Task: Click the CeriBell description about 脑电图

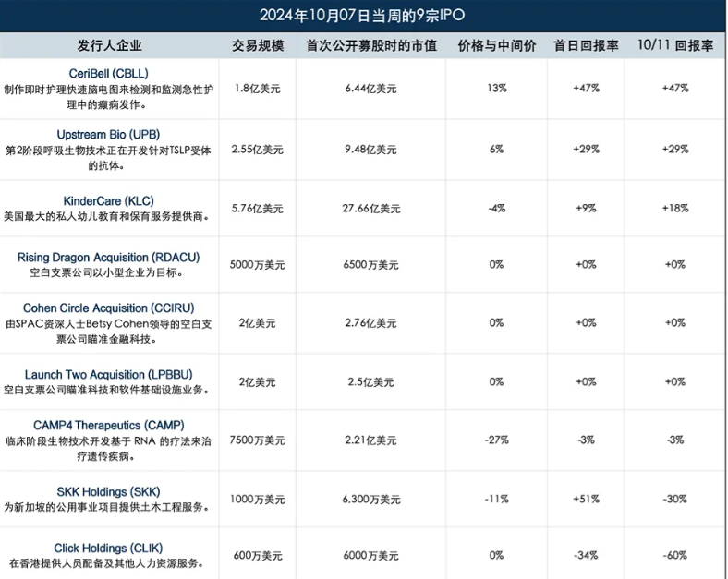Action: pyautogui.click(x=109, y=97)
